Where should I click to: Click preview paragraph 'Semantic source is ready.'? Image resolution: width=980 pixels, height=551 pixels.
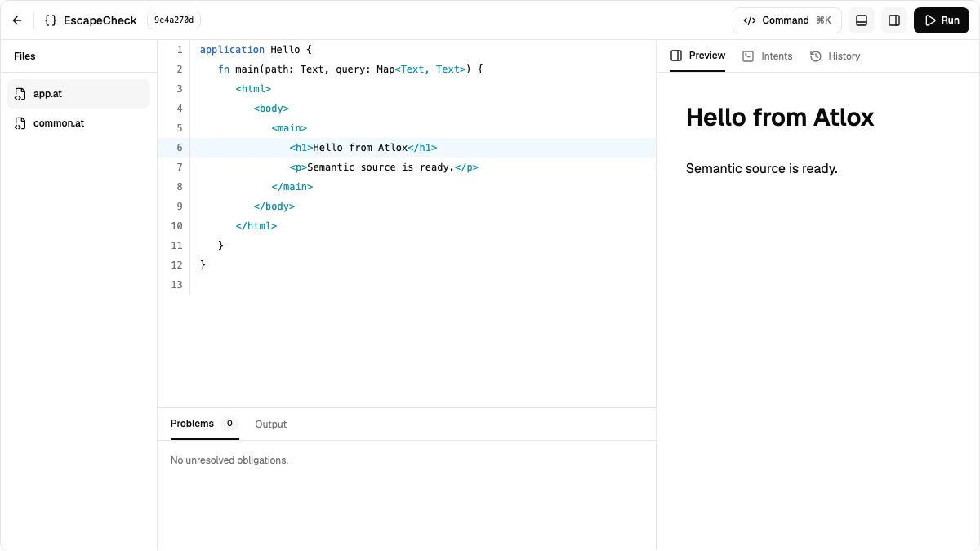(762, 169)
